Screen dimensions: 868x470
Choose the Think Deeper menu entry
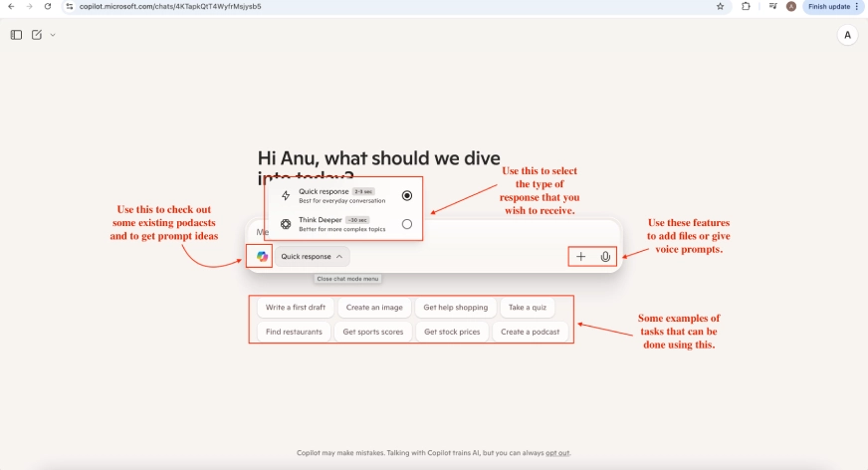pyautogui.click(x=347, y=224)
